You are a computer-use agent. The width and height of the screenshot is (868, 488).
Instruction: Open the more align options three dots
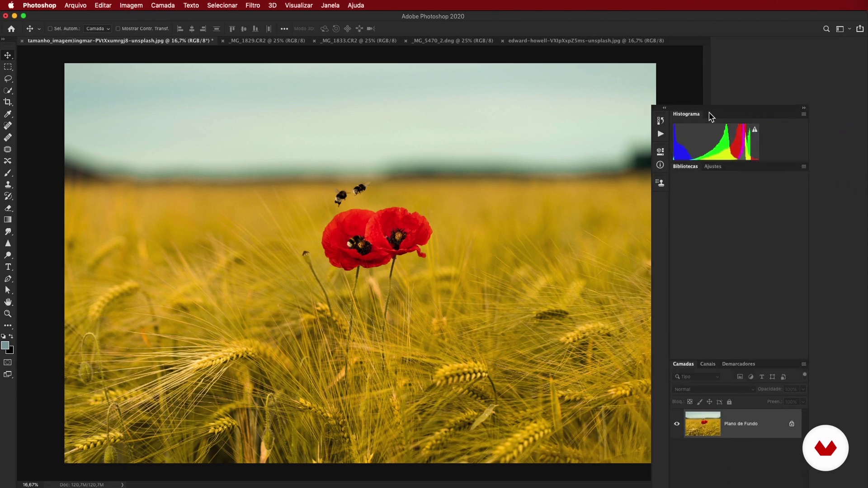[x=284, y=29]
